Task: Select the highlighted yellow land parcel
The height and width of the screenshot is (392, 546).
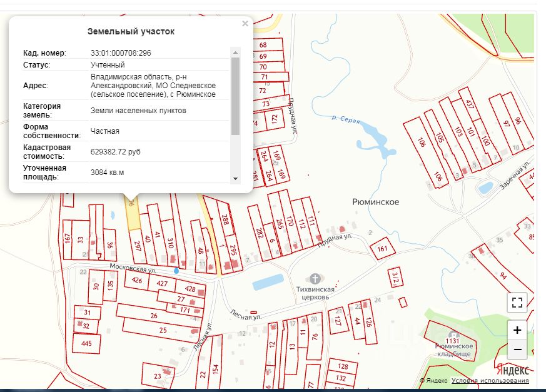Action: click(x=133, y=213)
